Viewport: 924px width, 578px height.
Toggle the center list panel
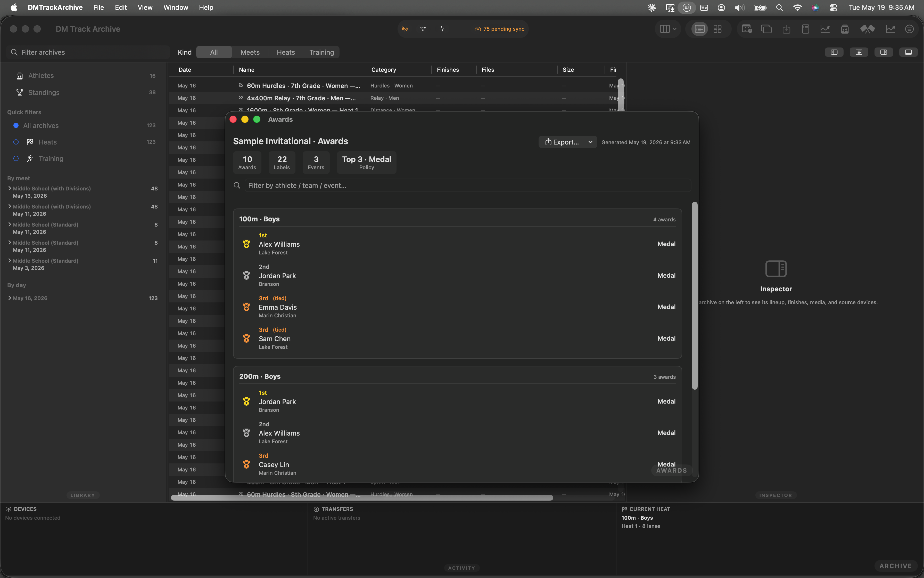(x=859, y=52)
